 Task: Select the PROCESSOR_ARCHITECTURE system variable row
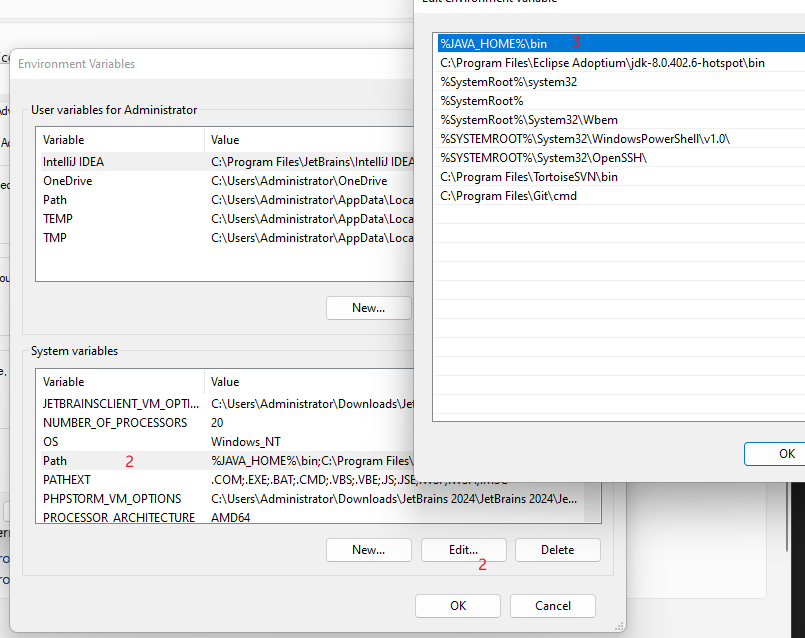click(x=313, y=516)
